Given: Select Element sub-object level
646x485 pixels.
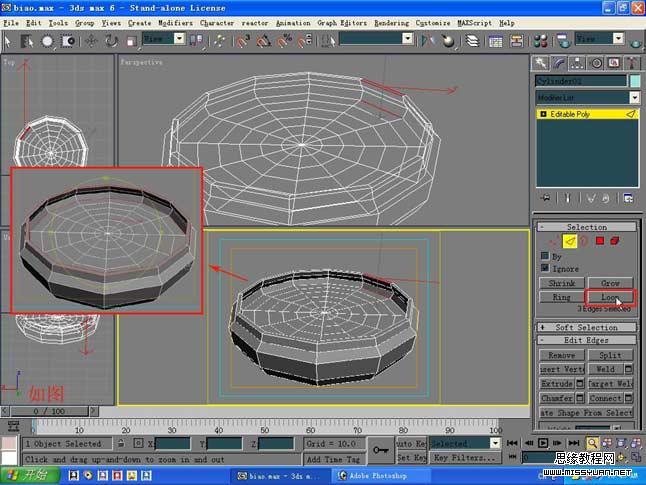Looking at the screenshot, I should point(615,241).
